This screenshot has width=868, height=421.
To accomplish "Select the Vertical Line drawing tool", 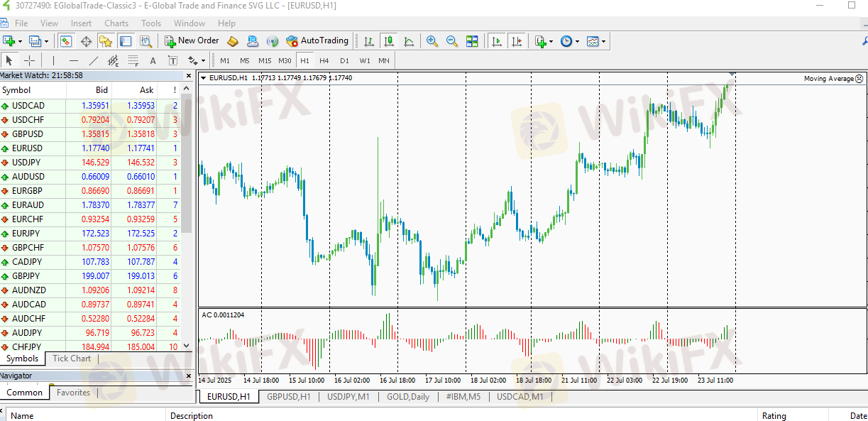I will (x=53, y=60).
